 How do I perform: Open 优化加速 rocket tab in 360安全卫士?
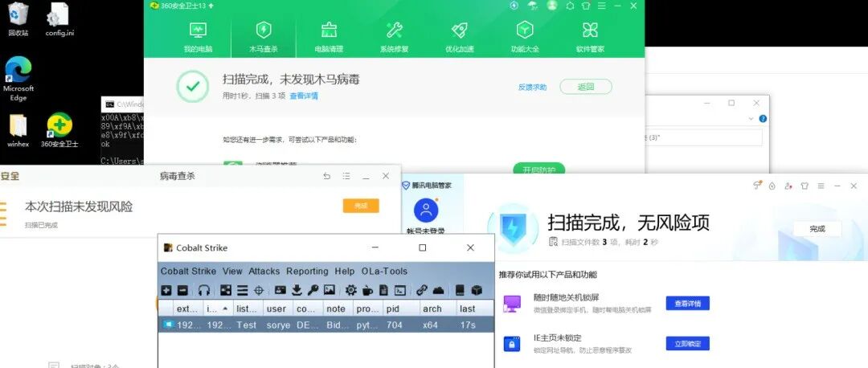[x=460, y=38]
